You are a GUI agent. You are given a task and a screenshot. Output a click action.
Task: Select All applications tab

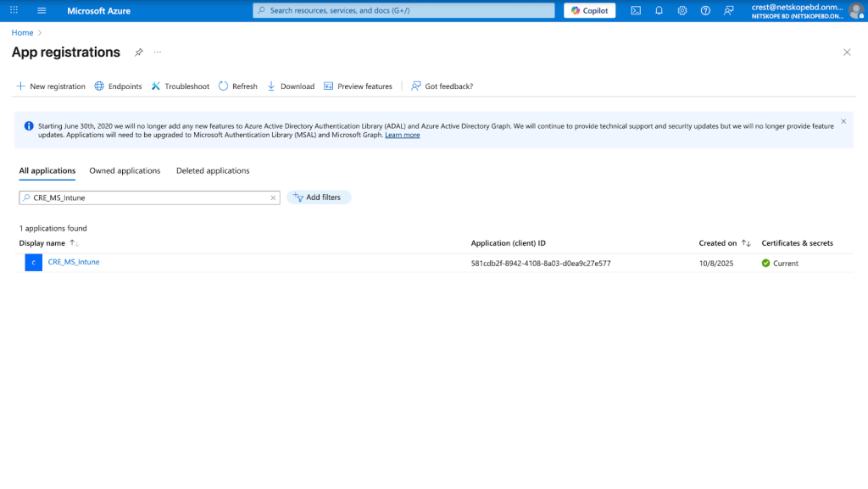click(x=47, y=171)
